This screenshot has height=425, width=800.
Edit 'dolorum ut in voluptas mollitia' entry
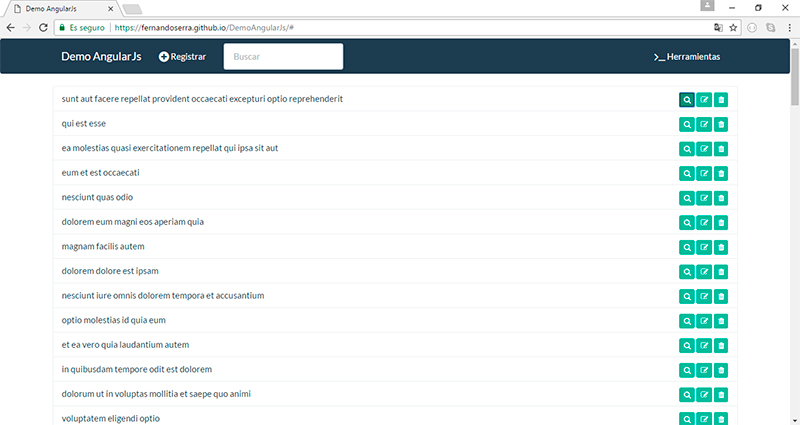pyautogui.click(x=704, y=394)
